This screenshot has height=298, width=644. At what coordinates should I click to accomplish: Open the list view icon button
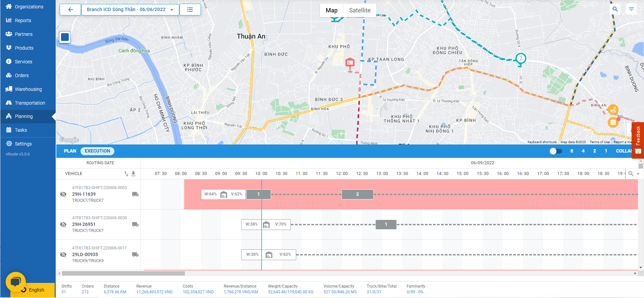click(x=190, y=10)
